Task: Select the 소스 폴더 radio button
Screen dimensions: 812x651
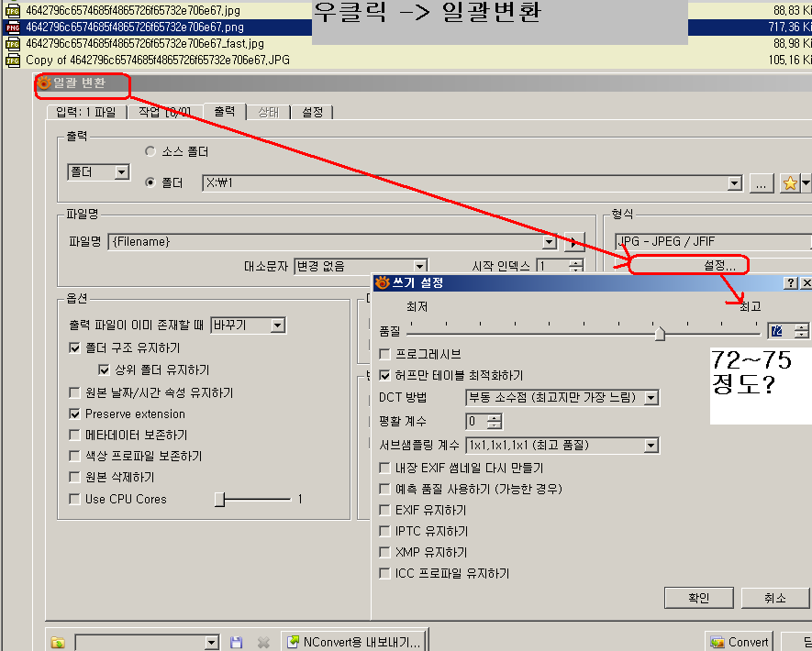Action: [x=150, y=151]
